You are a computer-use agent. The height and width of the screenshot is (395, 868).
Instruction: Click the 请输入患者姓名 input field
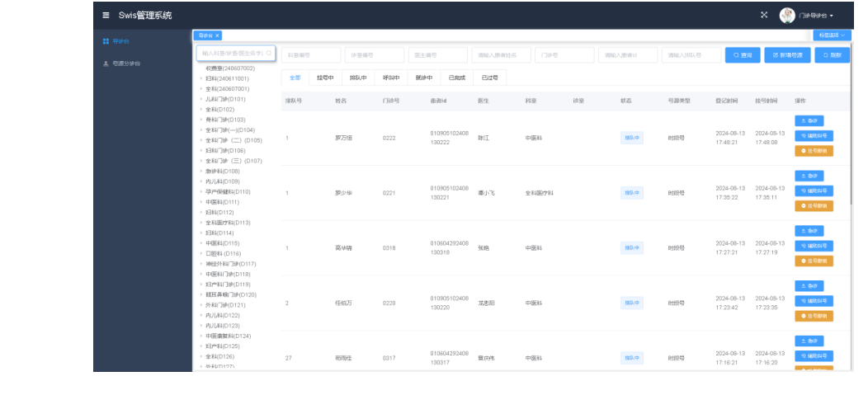[x=501, y=55]
